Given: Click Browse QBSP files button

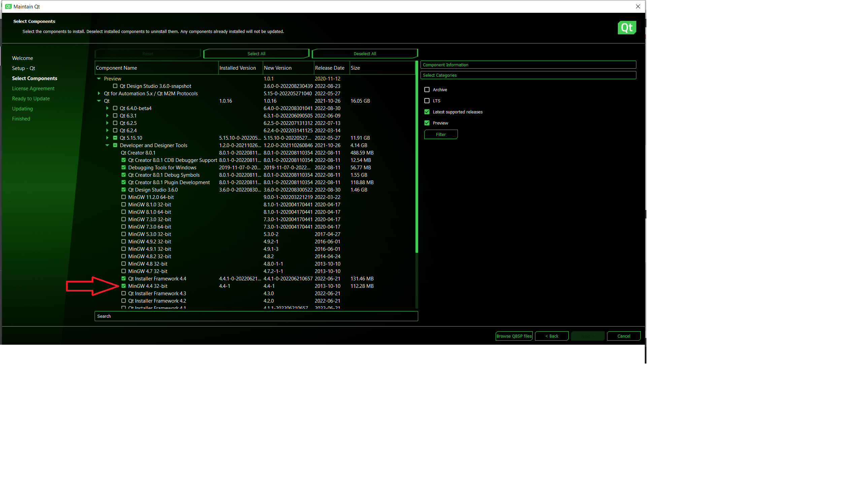Looking at the screenshot, I should pos(514,336).
